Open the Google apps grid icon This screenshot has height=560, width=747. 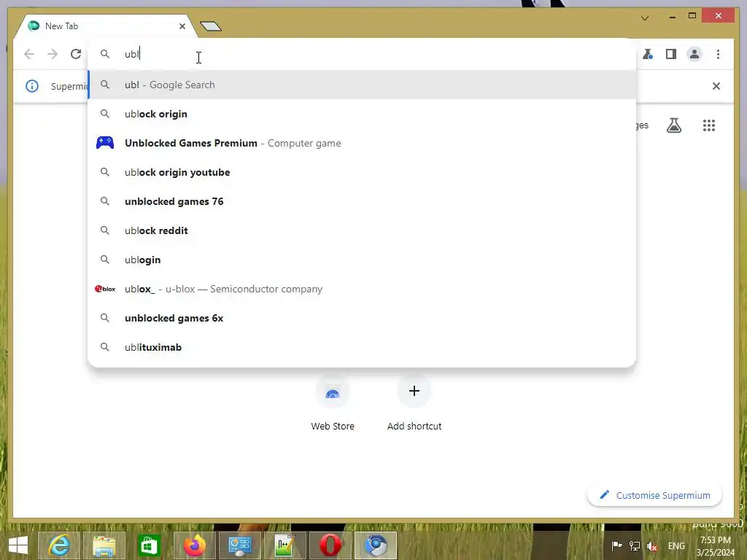pos(709,125)
